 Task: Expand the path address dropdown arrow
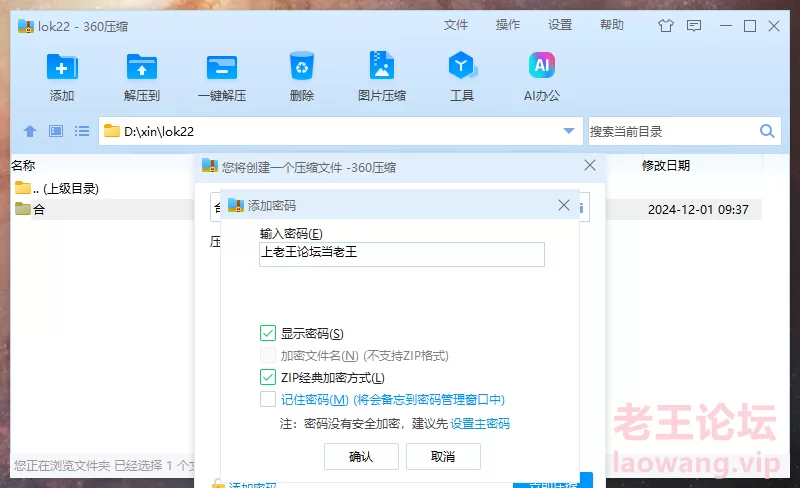569,131
